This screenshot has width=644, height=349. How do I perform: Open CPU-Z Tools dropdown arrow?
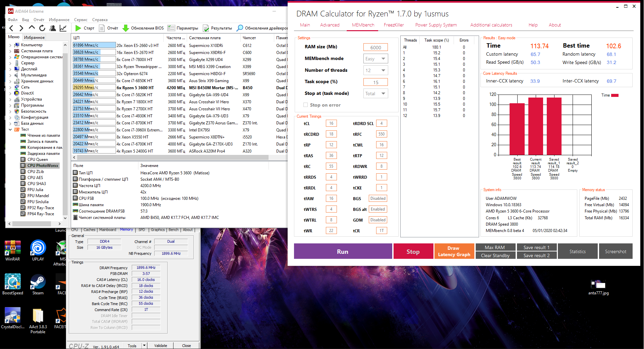144,345
